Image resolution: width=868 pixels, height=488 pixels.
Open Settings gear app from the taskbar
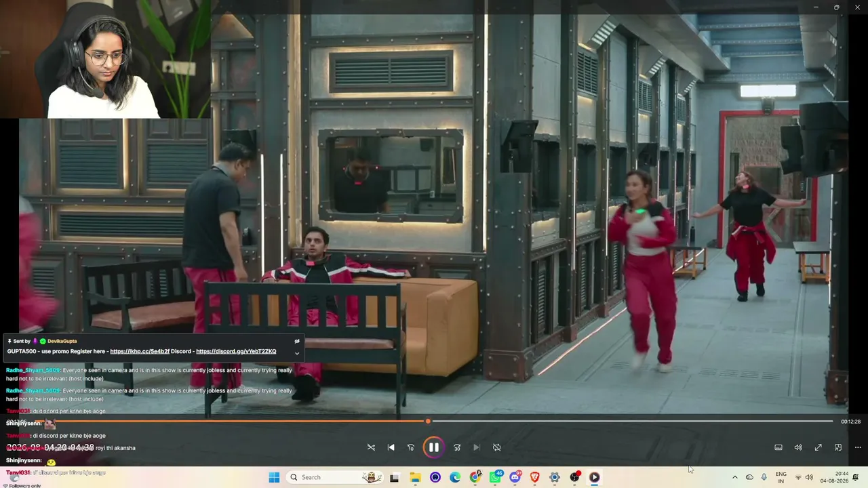tap(555, 477)
